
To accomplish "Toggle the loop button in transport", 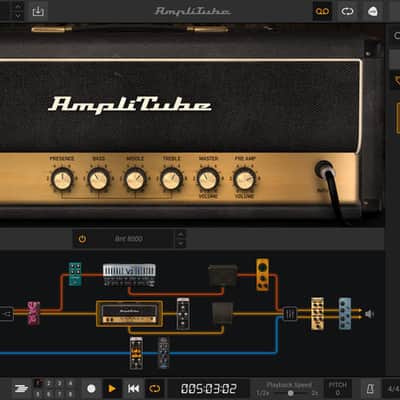I will click(x=154, y=389).
